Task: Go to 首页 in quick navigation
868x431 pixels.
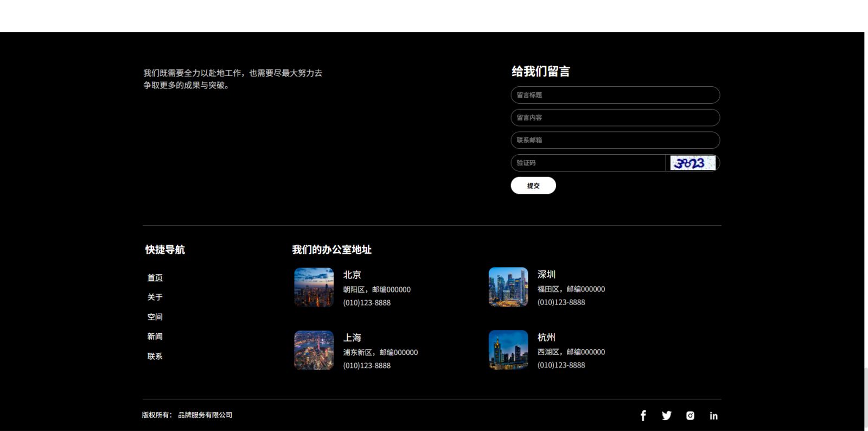Action: [x=155, y=277]
